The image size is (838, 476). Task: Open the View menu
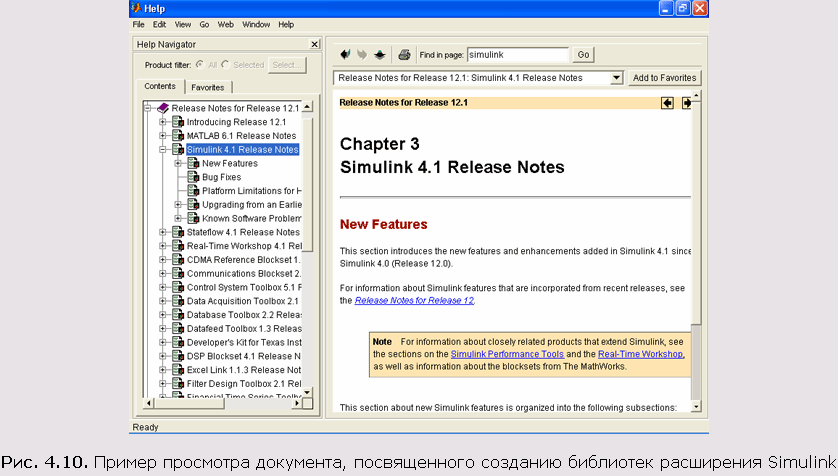(183, 25)
